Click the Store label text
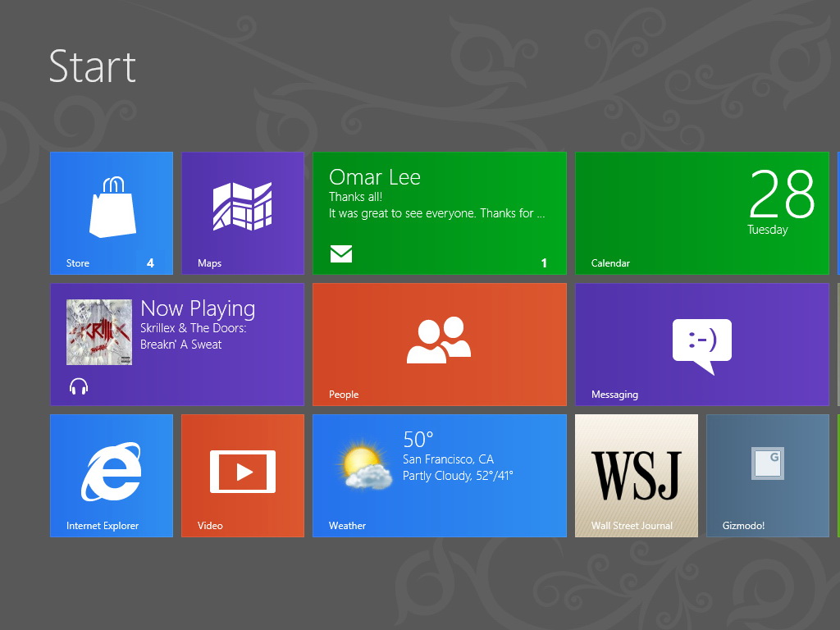The height and width of the screenshot is (630, 840). click(x=78, y=263)
